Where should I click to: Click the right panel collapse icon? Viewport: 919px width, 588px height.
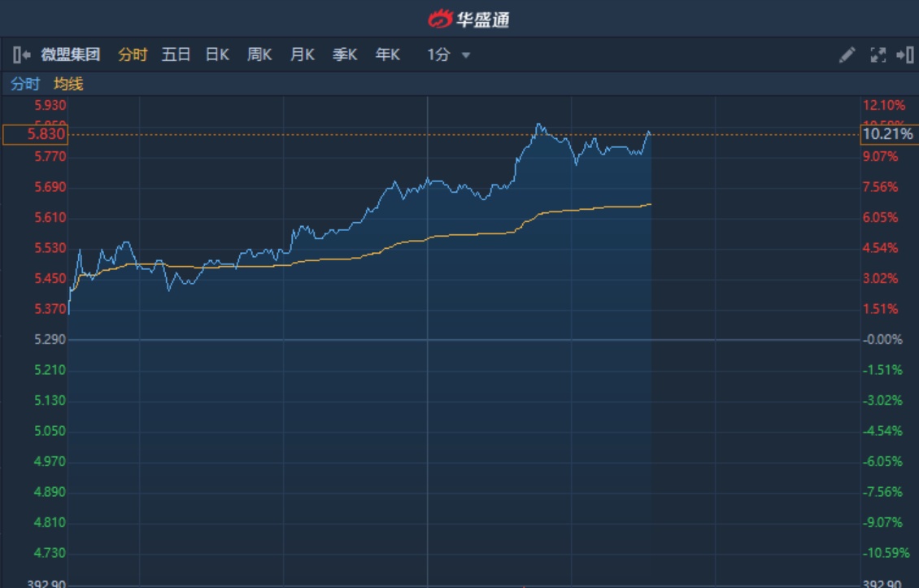point(904,55)
